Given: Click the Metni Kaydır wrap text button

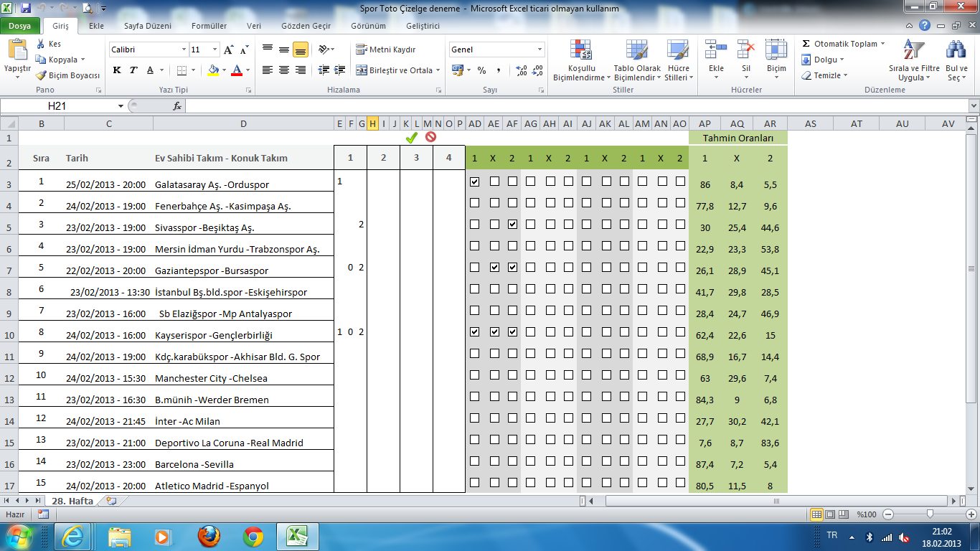Looking at the screenshot, I should (386, 50).
